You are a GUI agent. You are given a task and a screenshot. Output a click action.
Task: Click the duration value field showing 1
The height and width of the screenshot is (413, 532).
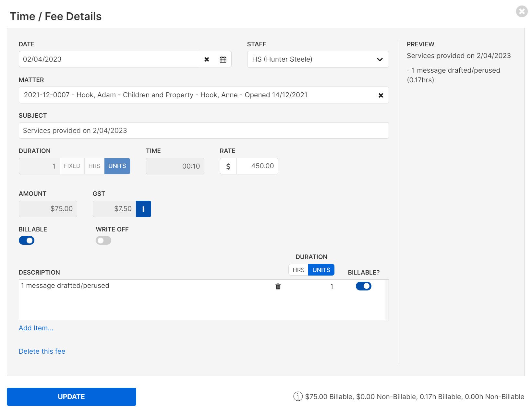(39, 166)
